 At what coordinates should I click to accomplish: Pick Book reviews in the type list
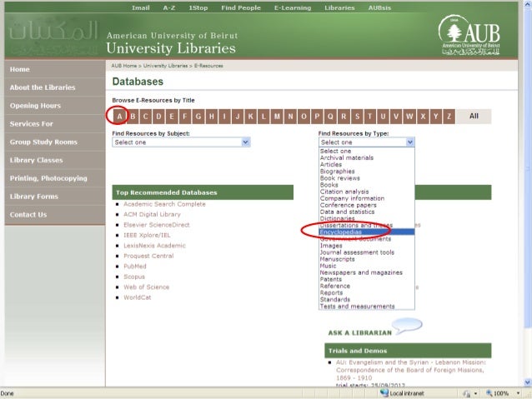pyautogui.click(x=366, y=178)
